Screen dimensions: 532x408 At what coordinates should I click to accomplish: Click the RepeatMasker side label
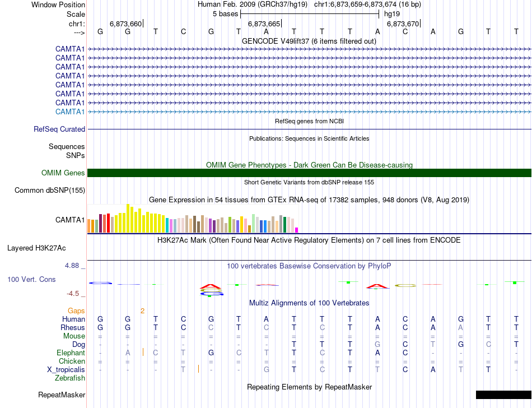pos(62,395)
